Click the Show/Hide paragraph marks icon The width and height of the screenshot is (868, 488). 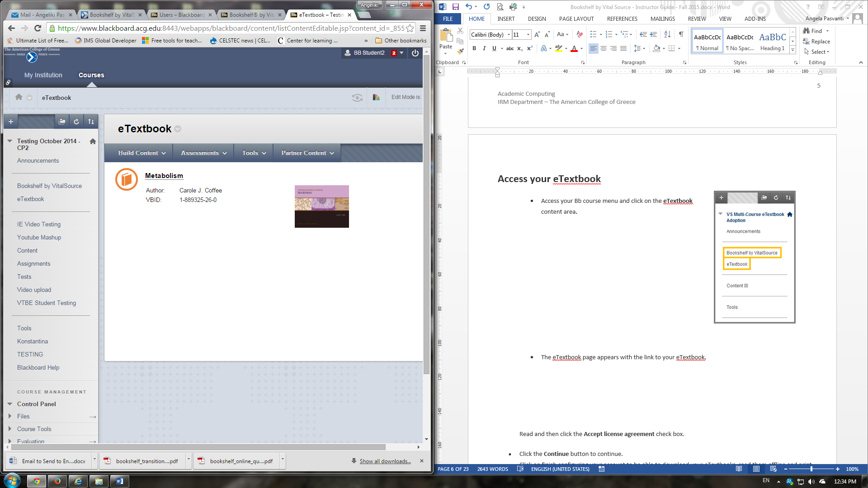681,34
